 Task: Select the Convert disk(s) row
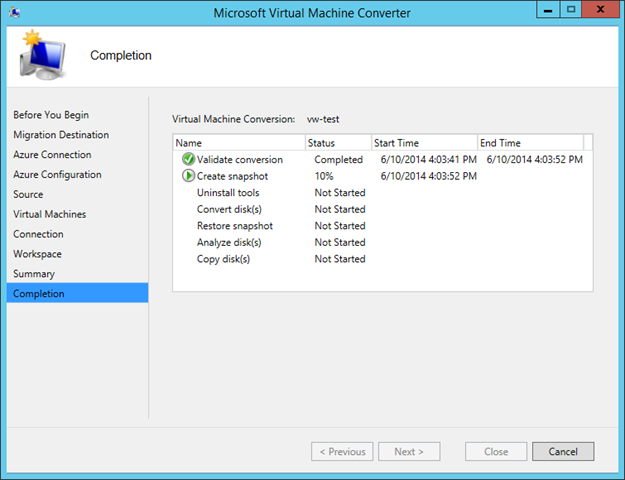[x=383, y=209]
